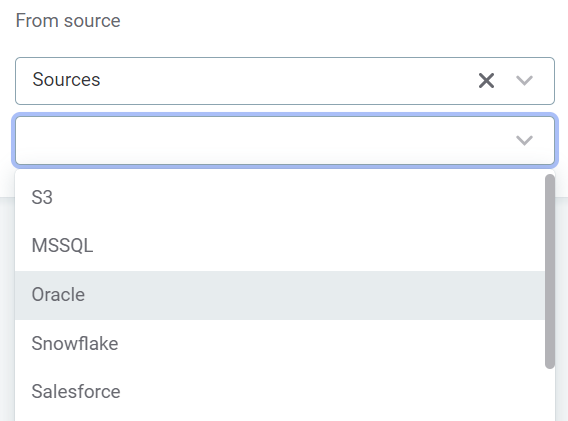Click the dropdown list scrollbar thumb
The height and width of the screenshot is (421, 568).
click(x=550, y=271)
